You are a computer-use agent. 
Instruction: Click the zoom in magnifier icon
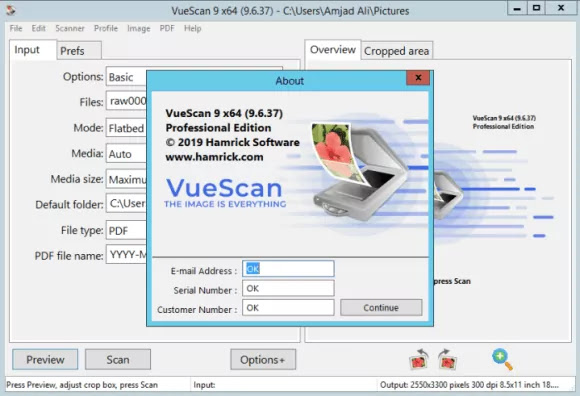tap(502, 359)
